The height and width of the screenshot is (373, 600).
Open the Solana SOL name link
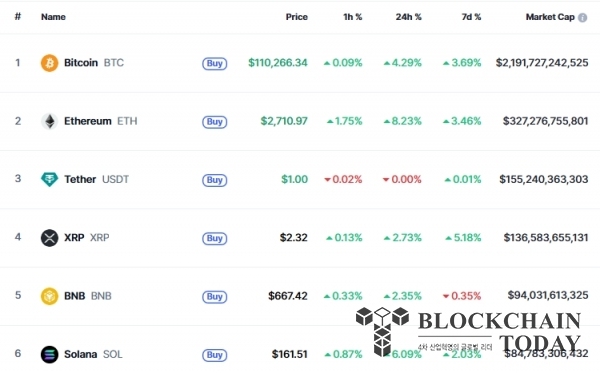click(x=93, y=354)
